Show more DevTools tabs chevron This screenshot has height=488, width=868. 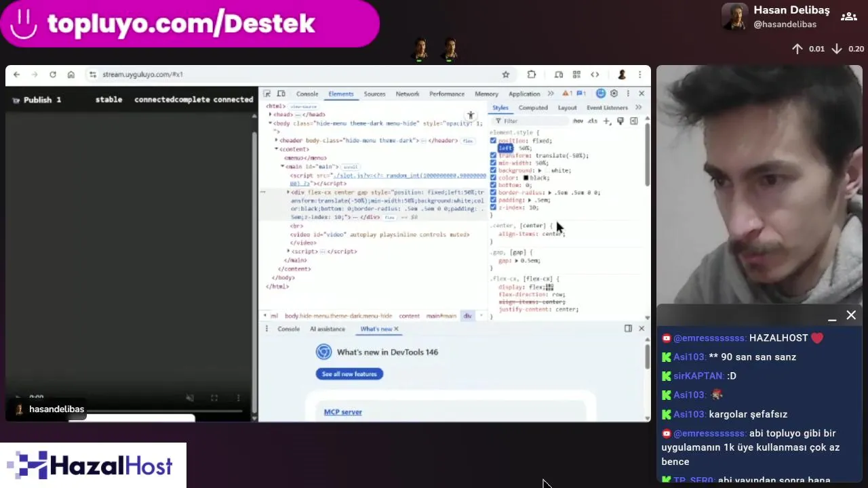(551, 94)
